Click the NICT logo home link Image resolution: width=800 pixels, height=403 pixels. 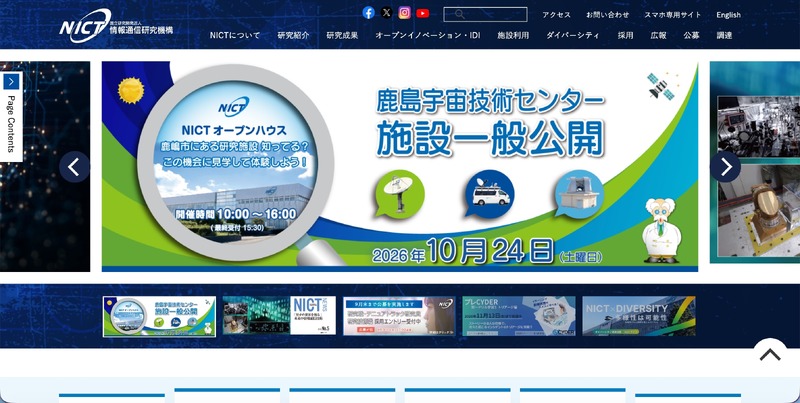click(116, 26)
